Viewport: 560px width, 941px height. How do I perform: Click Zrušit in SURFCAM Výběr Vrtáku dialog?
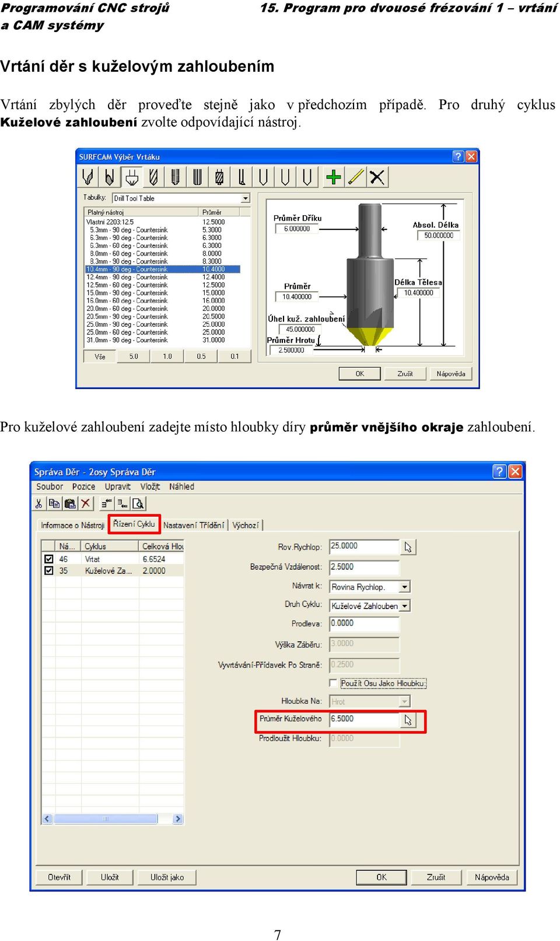click(405, 374)
